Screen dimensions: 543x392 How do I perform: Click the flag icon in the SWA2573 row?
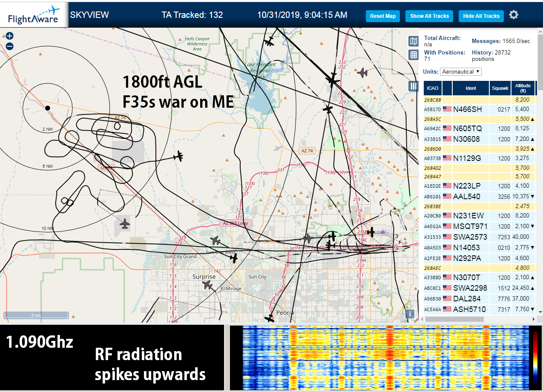point(447,237)
